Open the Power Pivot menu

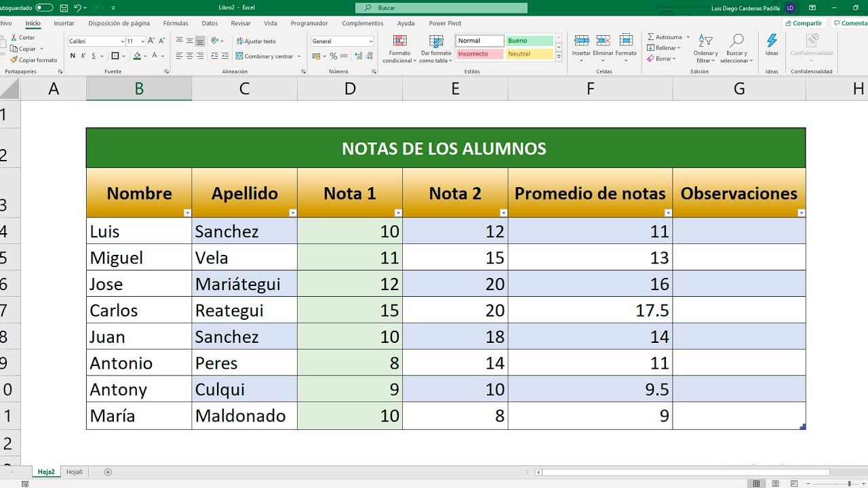pos(444,22)
